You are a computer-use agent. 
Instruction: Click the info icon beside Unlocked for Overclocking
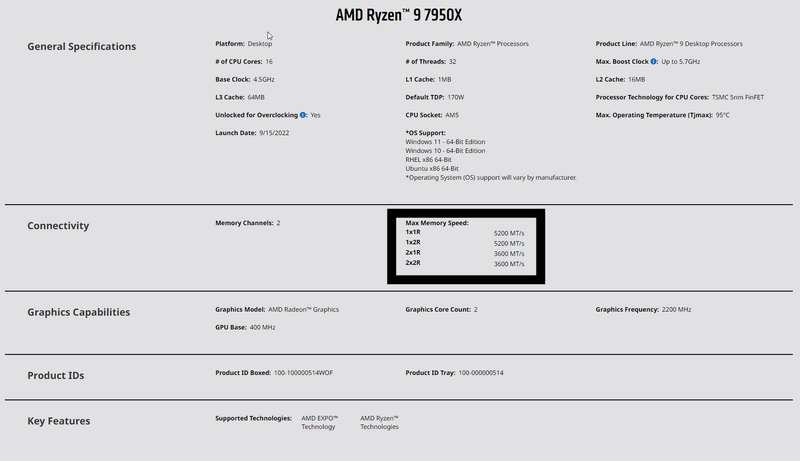point(303,115)
